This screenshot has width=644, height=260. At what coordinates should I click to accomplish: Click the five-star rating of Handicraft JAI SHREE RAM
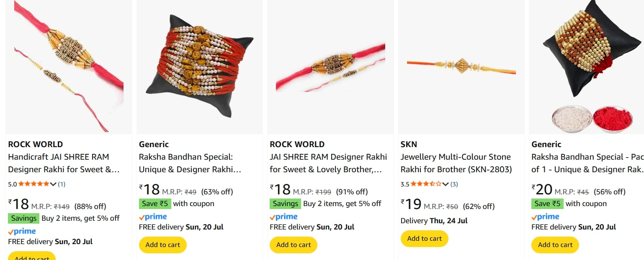pos(33,184)
